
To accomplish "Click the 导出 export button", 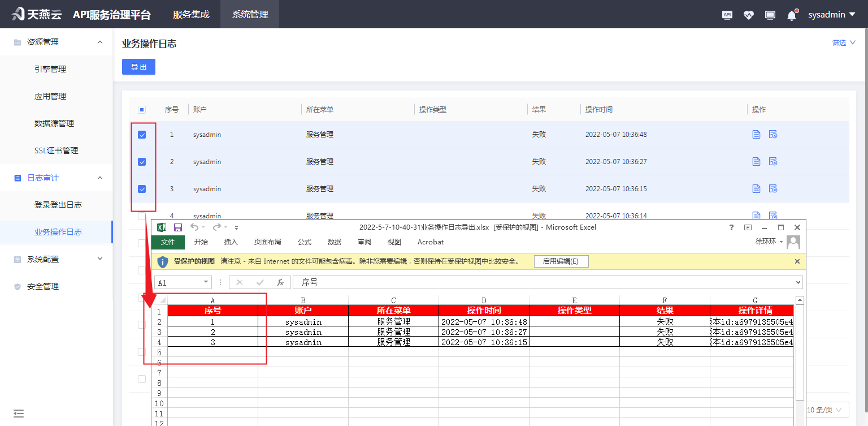I will tap(138, 67).
